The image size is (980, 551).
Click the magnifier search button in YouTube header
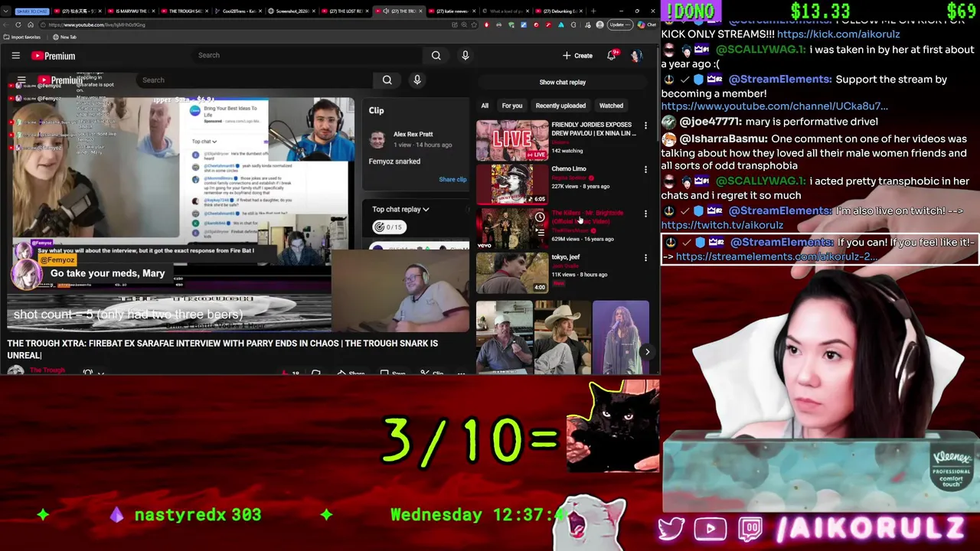(436, 55)
